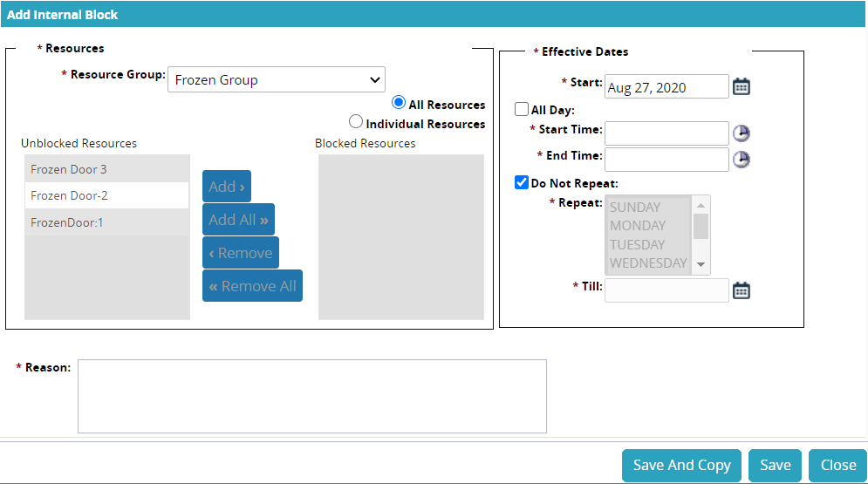This screenshot has height=484, width=868.
Task: Select the All Resources radio button
Action: tap(400, 103)
